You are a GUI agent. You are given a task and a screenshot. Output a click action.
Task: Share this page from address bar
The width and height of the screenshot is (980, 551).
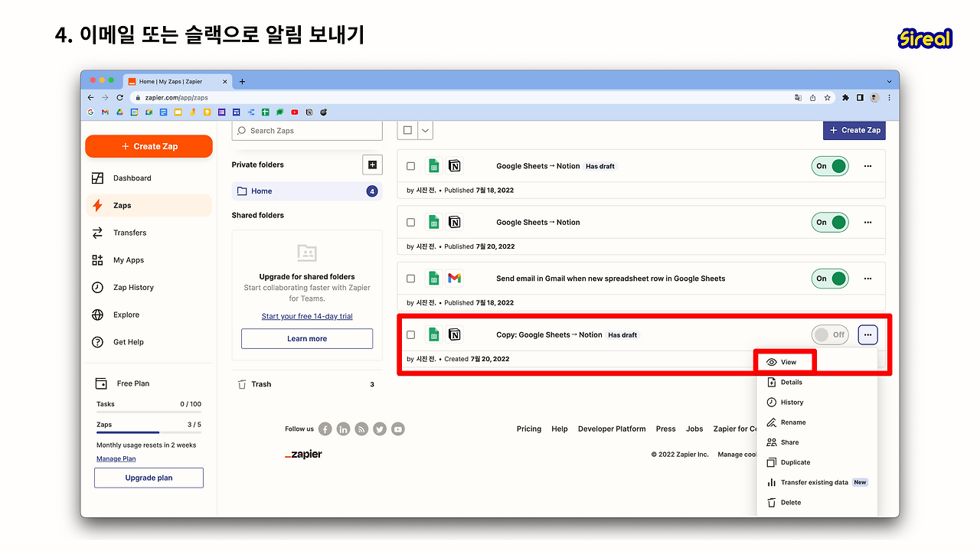812,98
